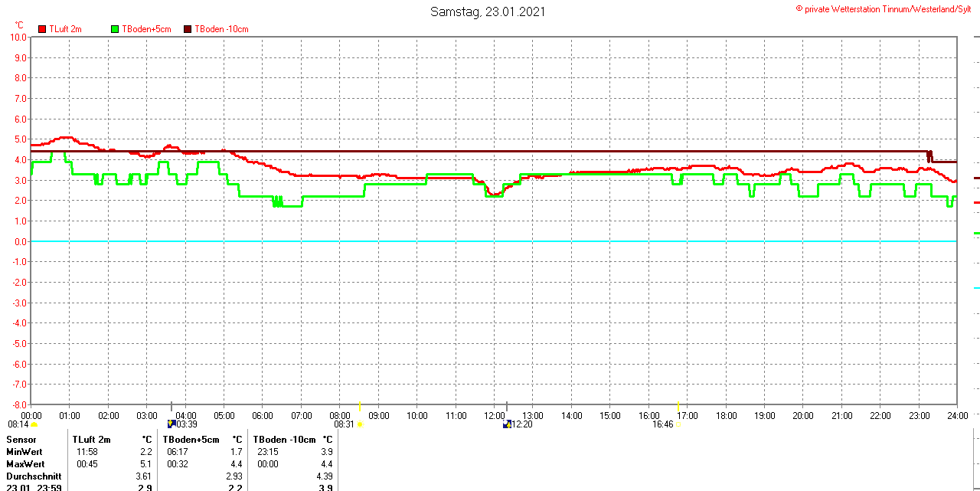Select the TLuft 2m legend label
Screen dimensions: 980x491
[65, 29]
